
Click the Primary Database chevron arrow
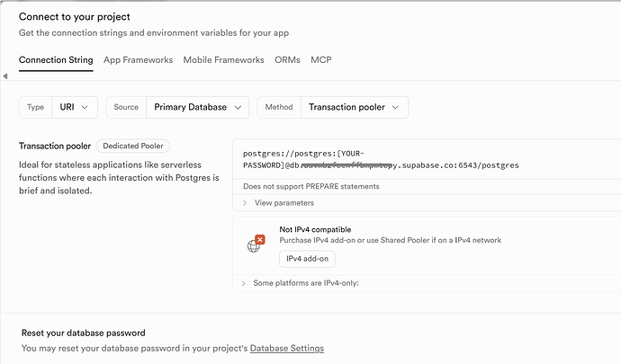click(238, 107)
